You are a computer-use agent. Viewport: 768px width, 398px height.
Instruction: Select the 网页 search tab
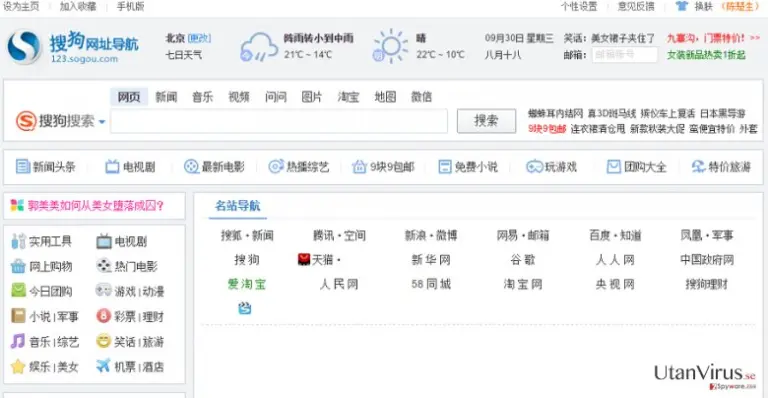pyautogui.click(x=129, y=97)
